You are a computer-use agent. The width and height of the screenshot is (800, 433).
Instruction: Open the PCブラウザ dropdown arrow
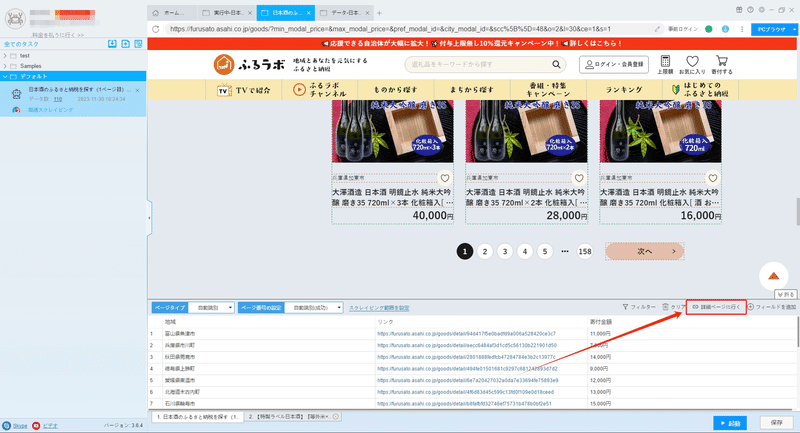point(794,30)
